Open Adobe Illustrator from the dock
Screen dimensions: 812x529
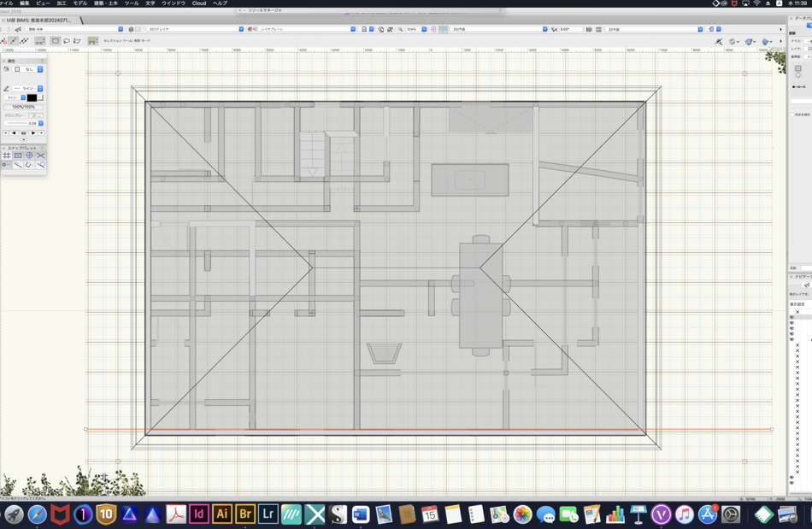tap(222, 514)
